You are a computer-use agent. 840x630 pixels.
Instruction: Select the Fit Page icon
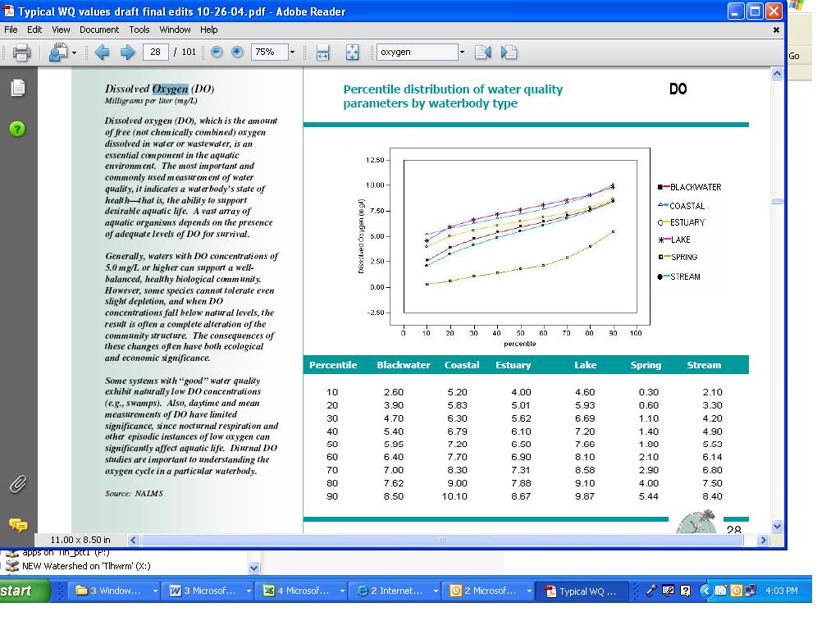(x=352, y=52)
